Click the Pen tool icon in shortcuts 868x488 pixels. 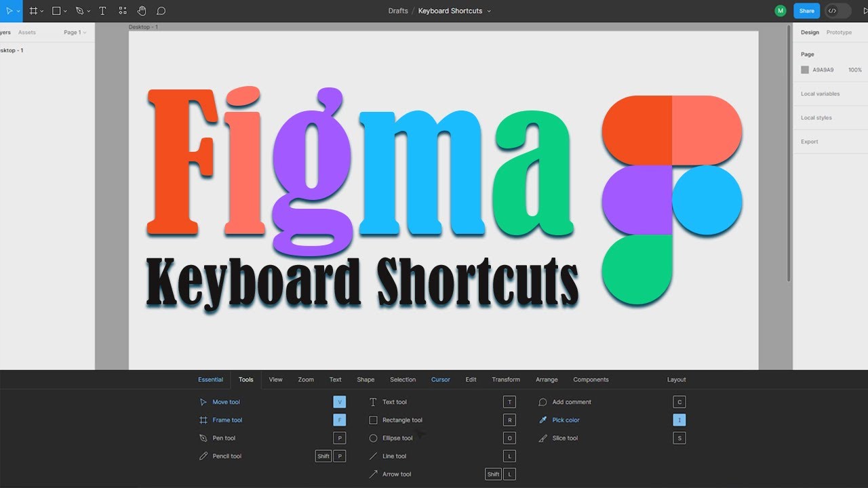click(x=203, y=438)
